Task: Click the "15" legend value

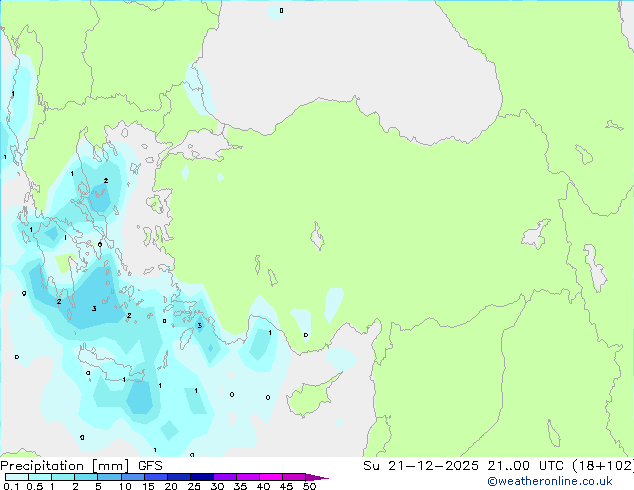Action: 148,486
